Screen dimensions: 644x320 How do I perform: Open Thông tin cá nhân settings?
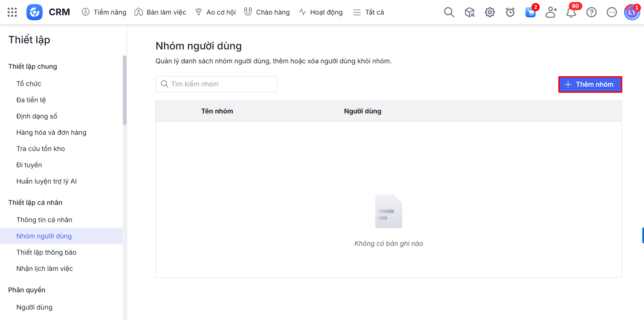click(44, 220)
